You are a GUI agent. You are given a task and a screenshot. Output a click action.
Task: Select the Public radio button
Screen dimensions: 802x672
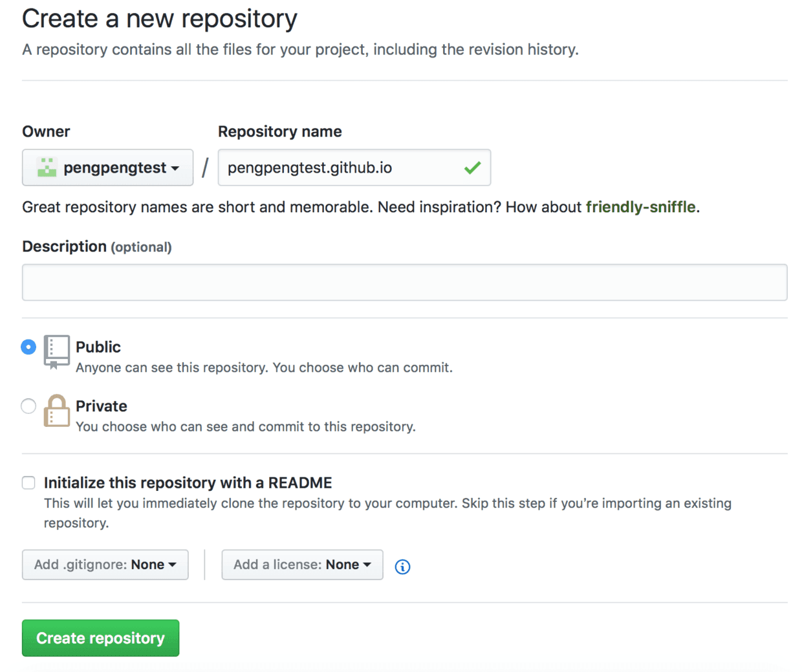(x=28, y=347)
